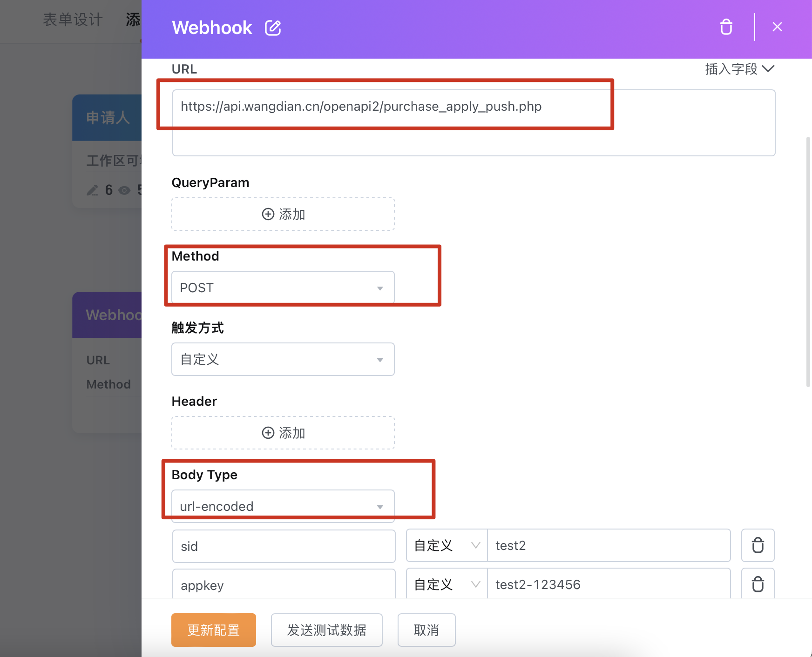The height and width of the screenshot is (657, 812).
Task: Open the 触发方式 自定义 dropdown
Action: pos(283,359)
